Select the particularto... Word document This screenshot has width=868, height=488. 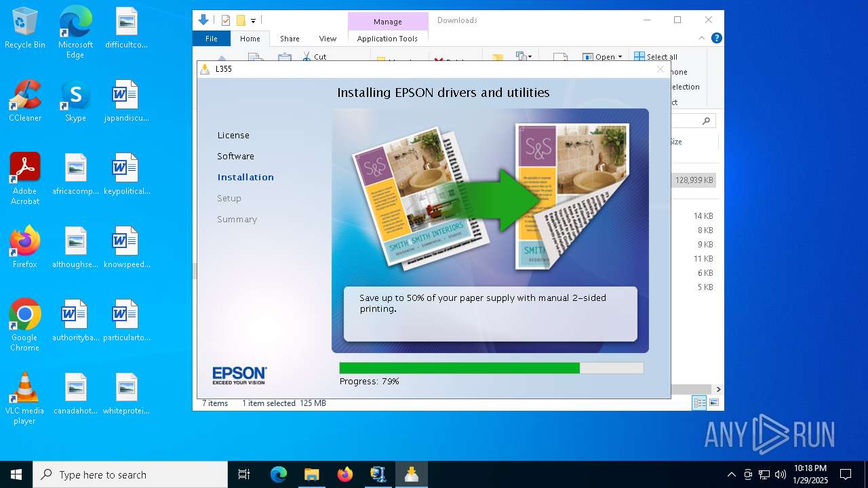pos(126,321)
